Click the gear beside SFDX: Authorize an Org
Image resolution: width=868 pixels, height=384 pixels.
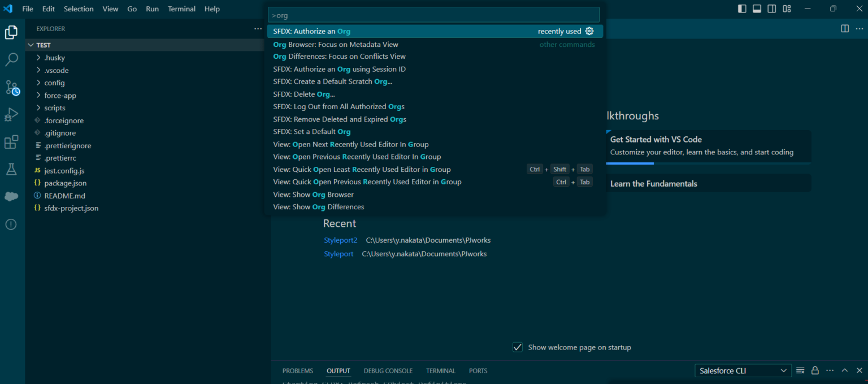click(x=589, y=31)
